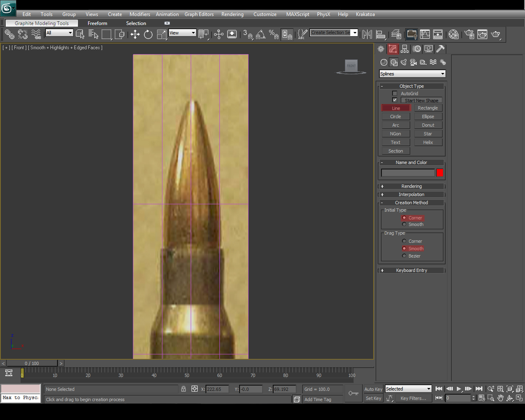Open the Modify panel
Viewport: 525px width, 420px height.
[x=393, y=49]
